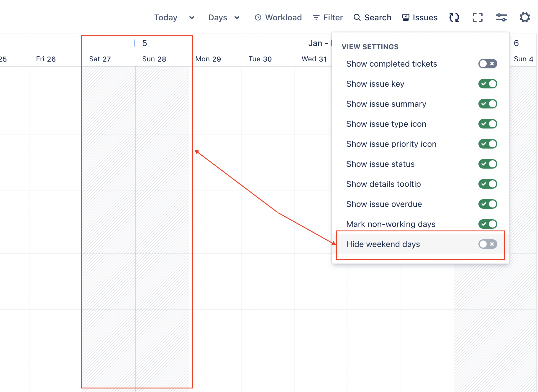Click the Today button
538x392 pixels.
click(166, 18)
